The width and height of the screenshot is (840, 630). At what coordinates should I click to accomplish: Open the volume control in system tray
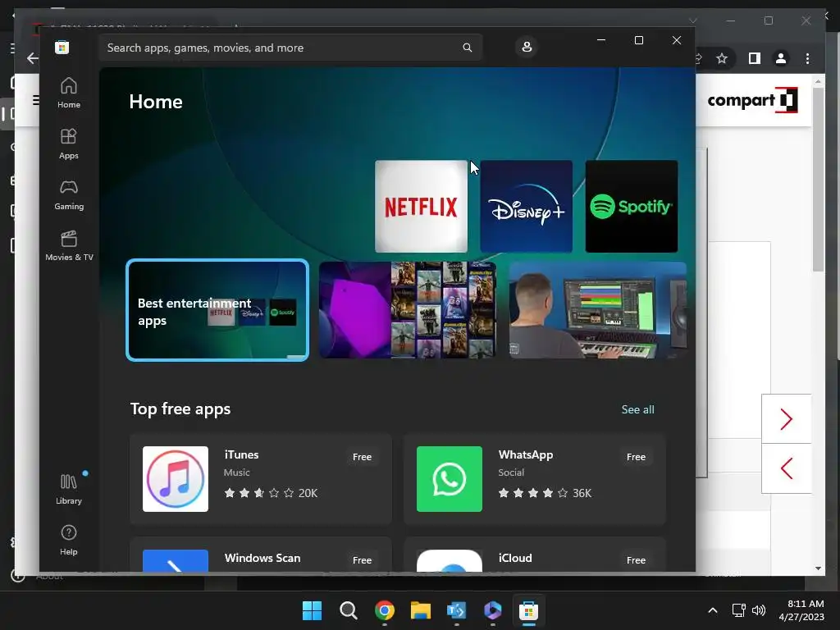click(759, 610)
